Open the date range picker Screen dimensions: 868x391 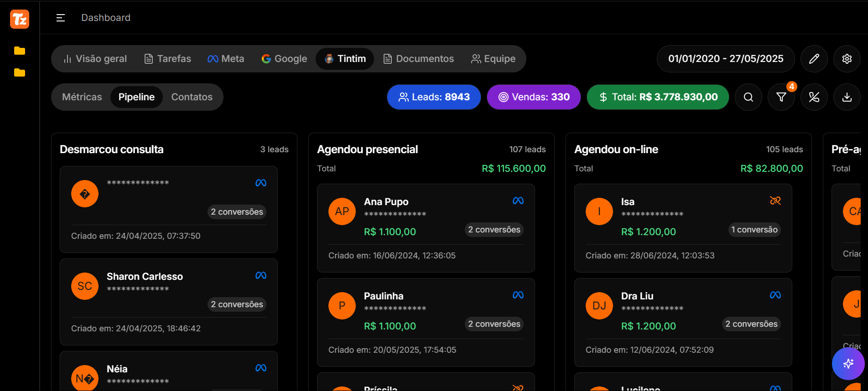click(x=725, y=59)
